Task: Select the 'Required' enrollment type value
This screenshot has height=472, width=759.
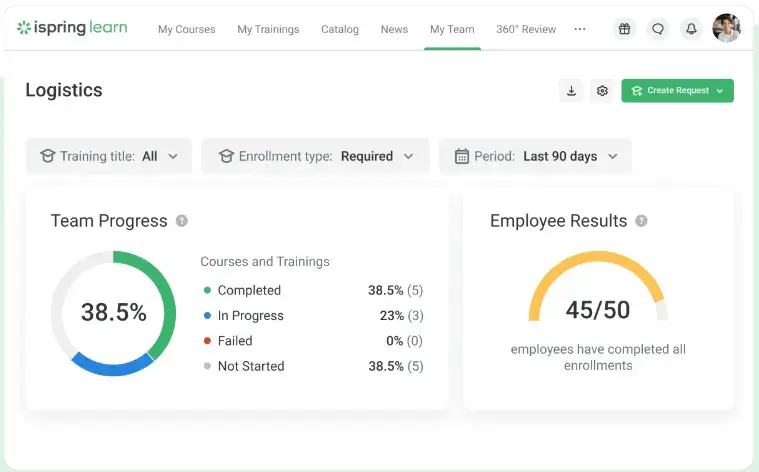Action: point(367,156)
